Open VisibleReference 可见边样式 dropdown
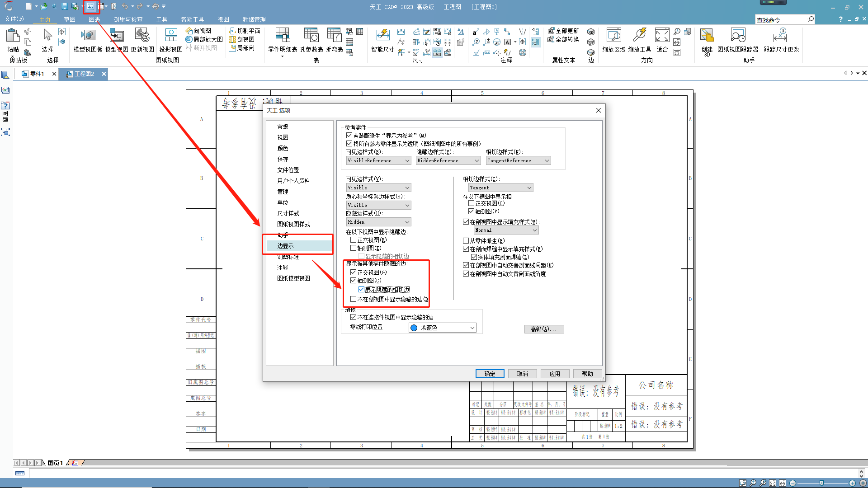 (378, 161)
